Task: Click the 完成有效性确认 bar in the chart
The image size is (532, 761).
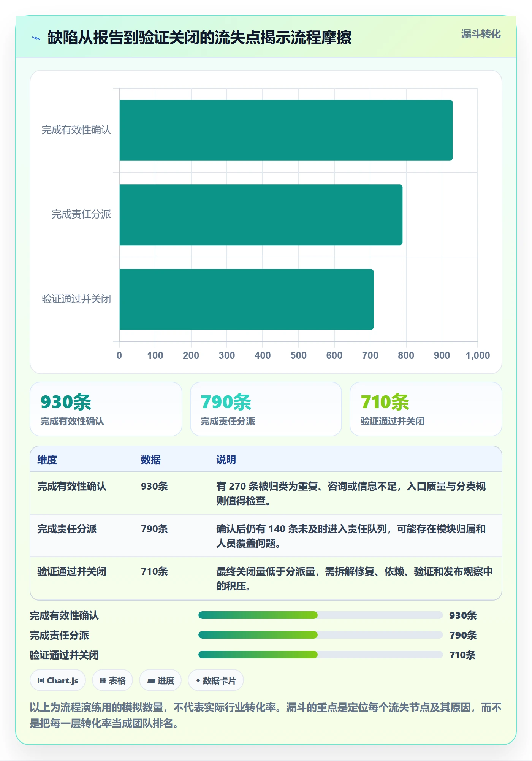Action: 286,130
